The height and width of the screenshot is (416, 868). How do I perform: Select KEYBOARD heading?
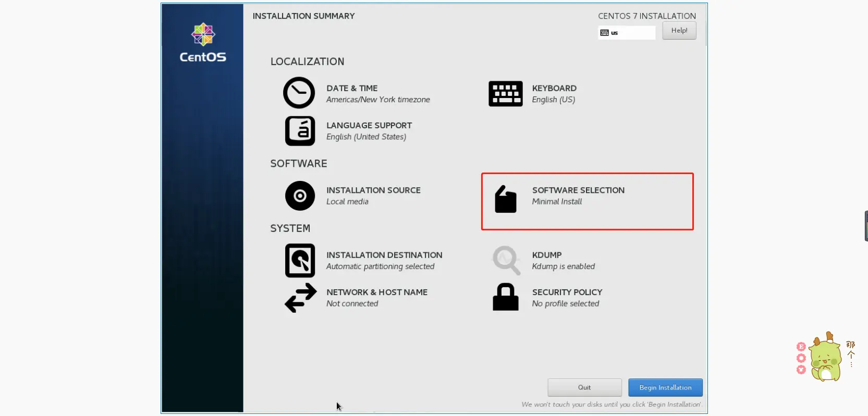(x=554, y=89)
